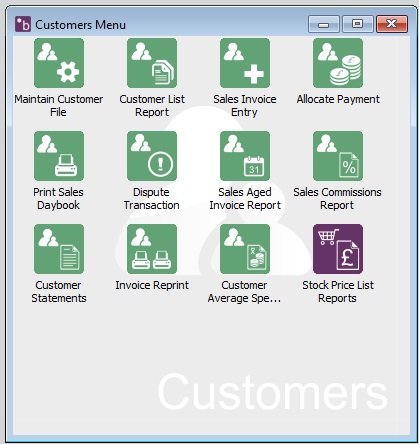Click the Invoice Reprint text label
Image resolution: width=419 pixels, height=444 pixels.
click(152, 285)
